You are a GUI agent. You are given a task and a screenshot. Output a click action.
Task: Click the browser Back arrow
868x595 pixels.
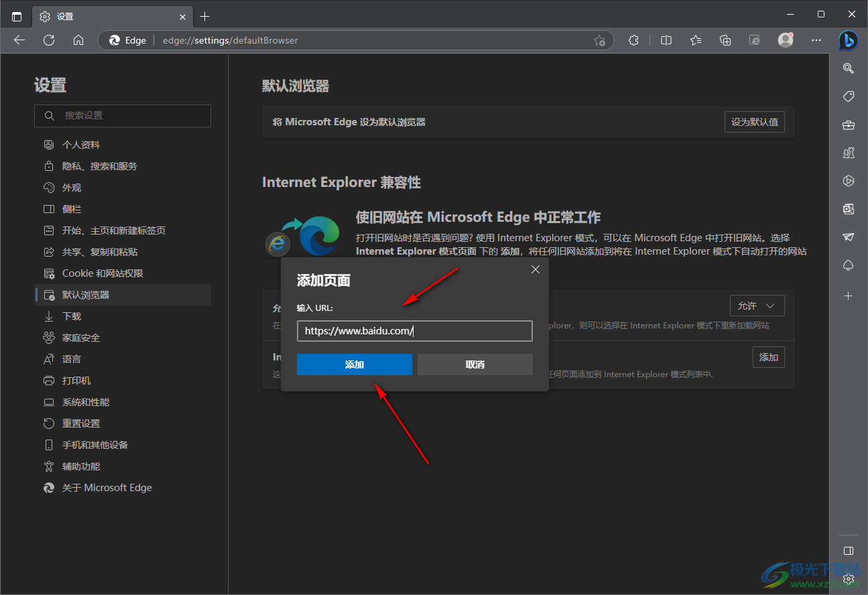coord(19,40)
